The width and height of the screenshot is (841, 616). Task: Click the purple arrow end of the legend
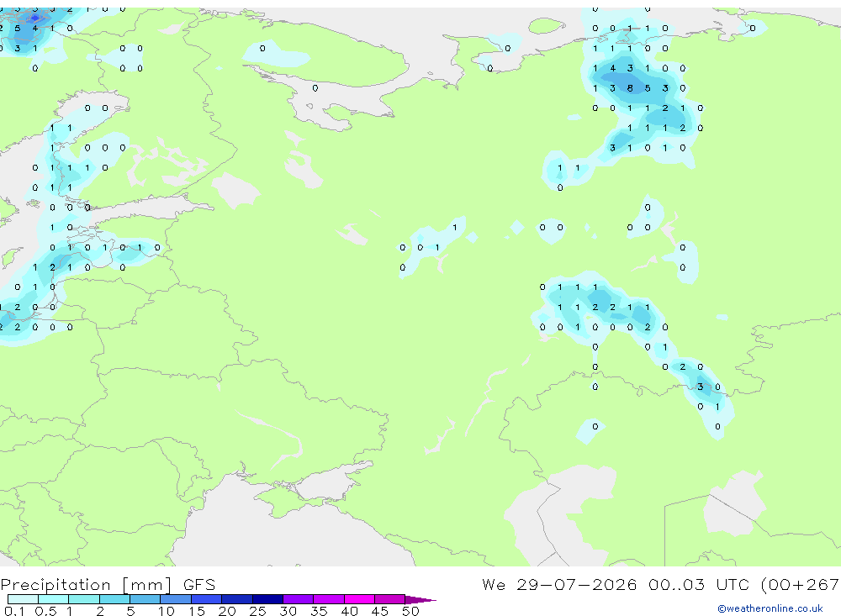click(420, 600)
